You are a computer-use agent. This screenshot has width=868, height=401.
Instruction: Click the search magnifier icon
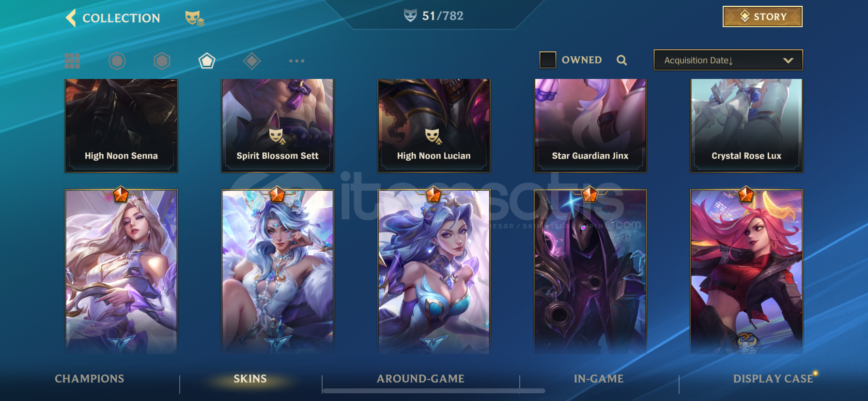tap(622, 60)
